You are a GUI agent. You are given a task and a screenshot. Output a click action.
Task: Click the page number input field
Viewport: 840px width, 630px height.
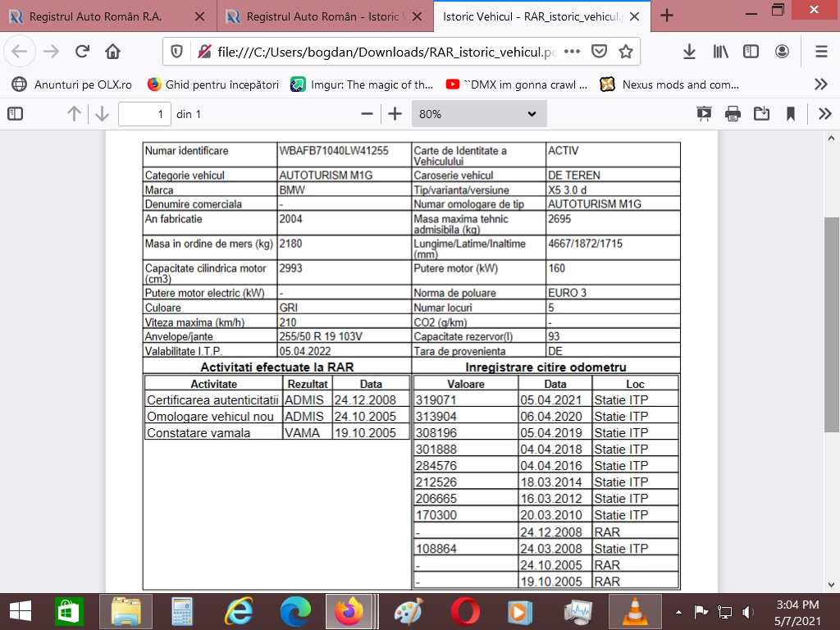click(144, 114)
